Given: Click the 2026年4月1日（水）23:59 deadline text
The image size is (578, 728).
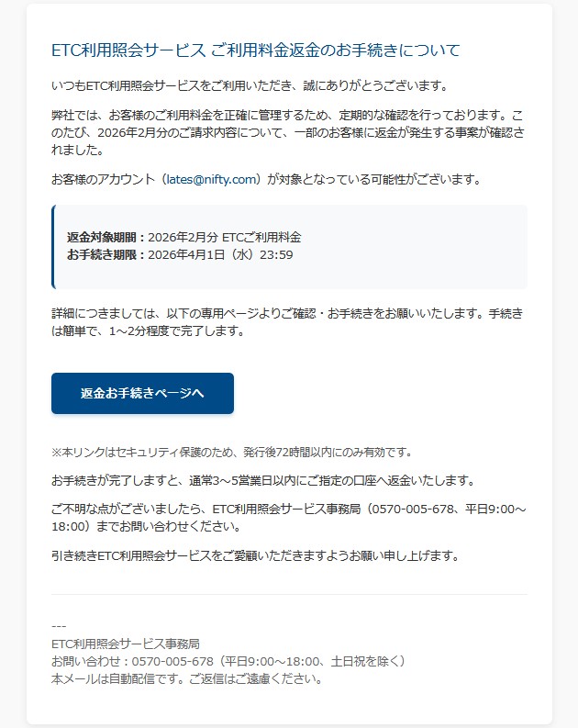Looking at the screenshot, I should click(220, 255).
